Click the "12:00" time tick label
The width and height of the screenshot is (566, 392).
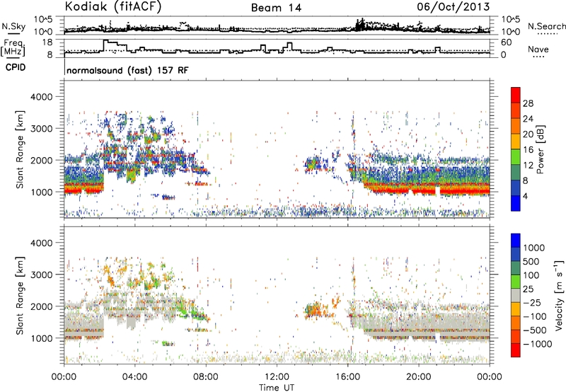point(277,377)
